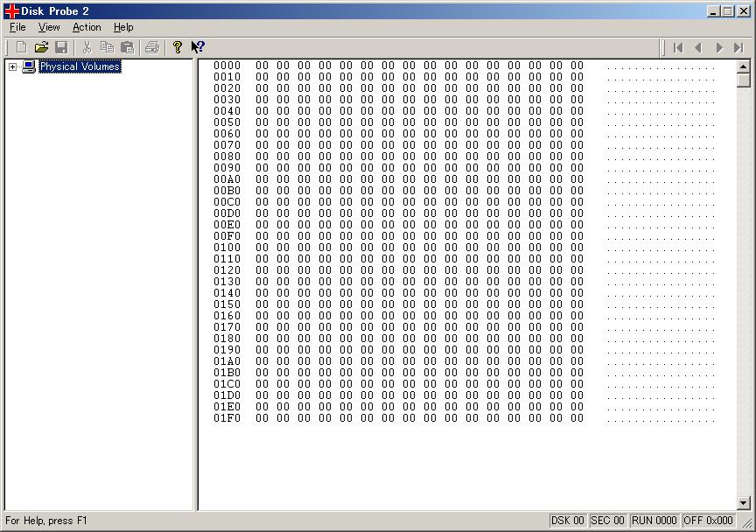The height and width of the screenshot is (532, 756).
Task: Click the Paste clipboard icon
Action: [x=127, y=47]
